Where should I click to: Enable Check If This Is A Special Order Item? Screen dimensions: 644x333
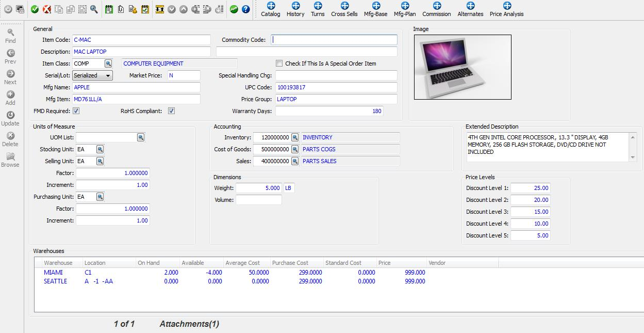[279, 63]
